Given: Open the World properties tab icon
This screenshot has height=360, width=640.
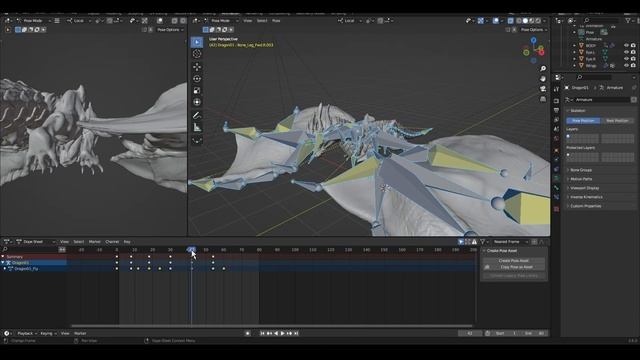Looking at the screenshot, I should click(x=556, y=139).
